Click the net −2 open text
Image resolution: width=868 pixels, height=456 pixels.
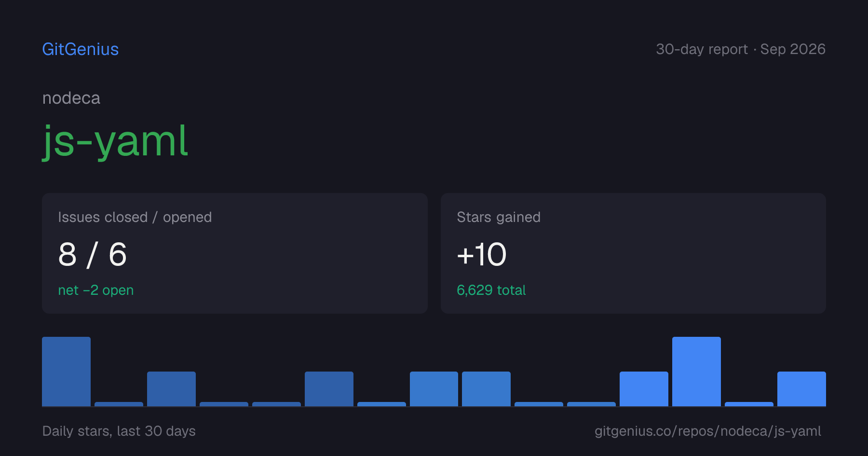coord(96,290)
